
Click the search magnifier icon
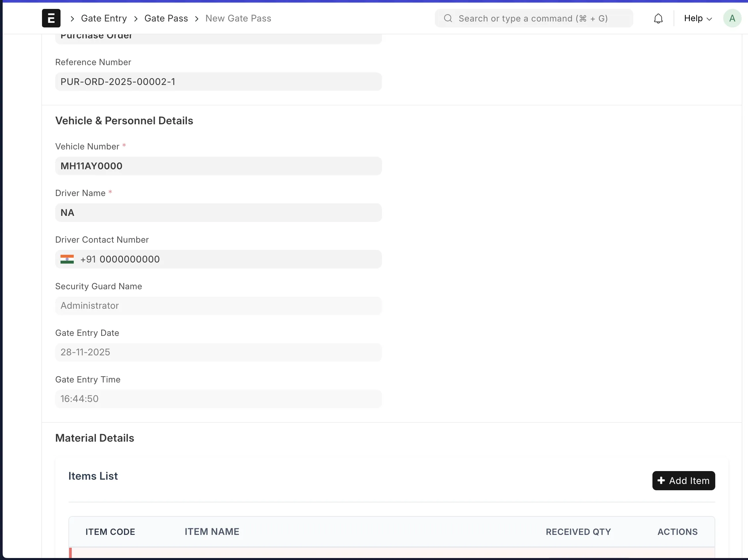click(448, 18)
